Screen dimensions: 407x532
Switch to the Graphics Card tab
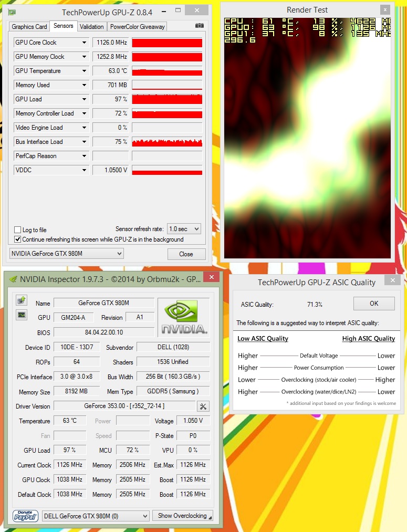point(29,26)
